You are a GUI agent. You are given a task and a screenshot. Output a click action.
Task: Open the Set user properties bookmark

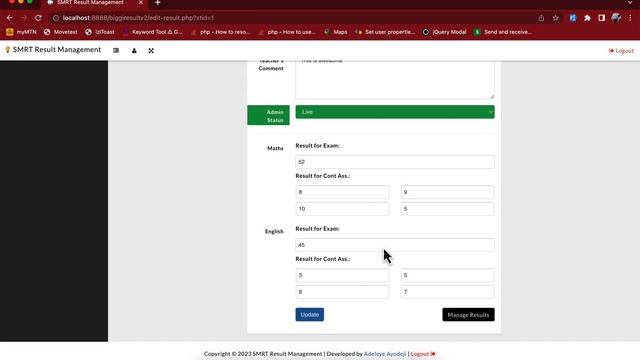[x=385, y=32]
